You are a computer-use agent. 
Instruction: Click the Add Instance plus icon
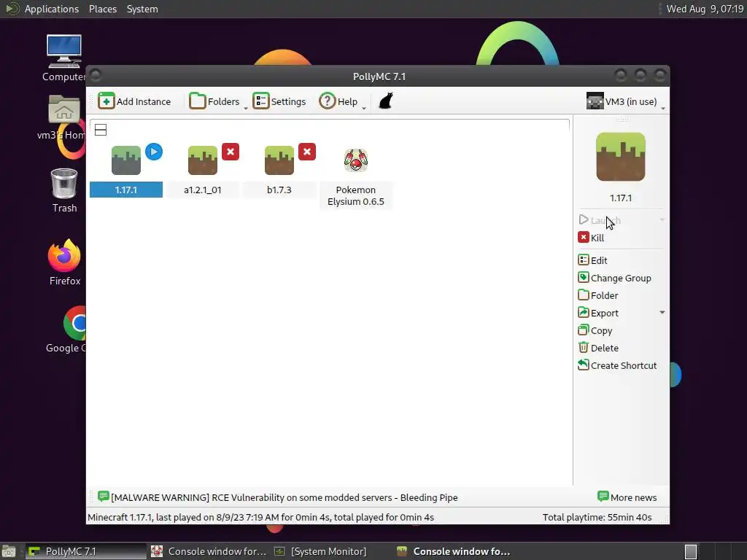[x=107, y=101]
